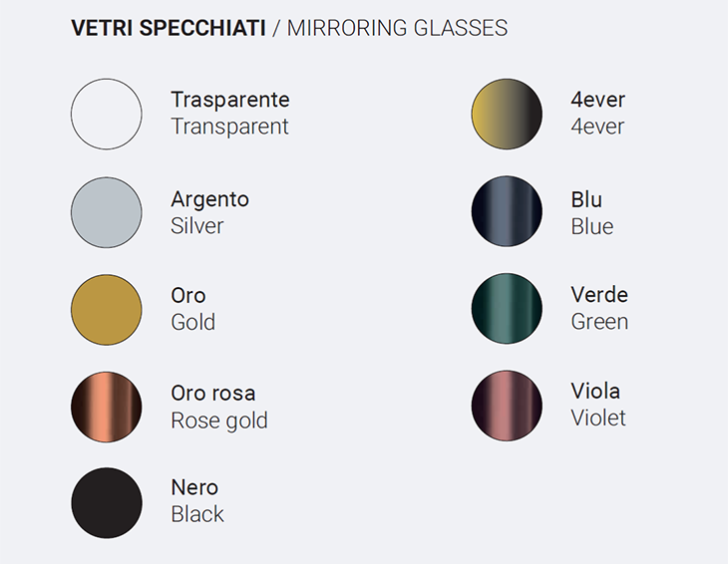Screen dimensions: 728x564
Task: Click the 4ever bold label
Action: 598,100
